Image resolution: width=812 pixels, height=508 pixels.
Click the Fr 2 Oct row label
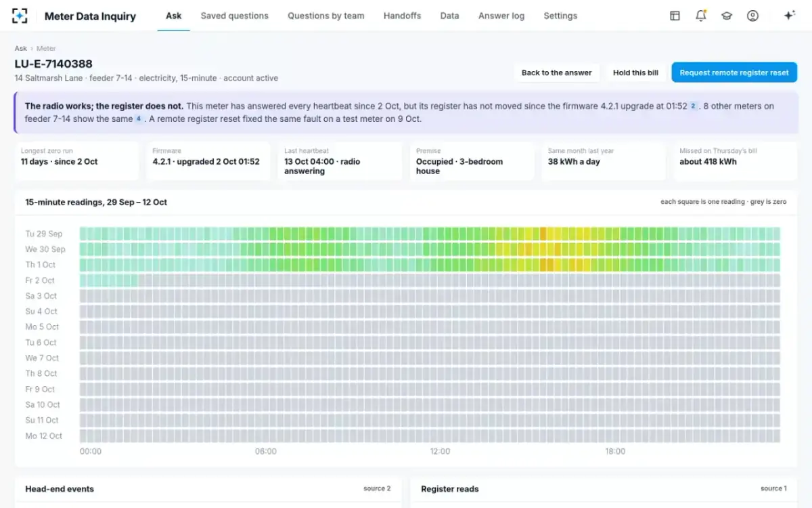pyautogui.click(x=40, y=280)
